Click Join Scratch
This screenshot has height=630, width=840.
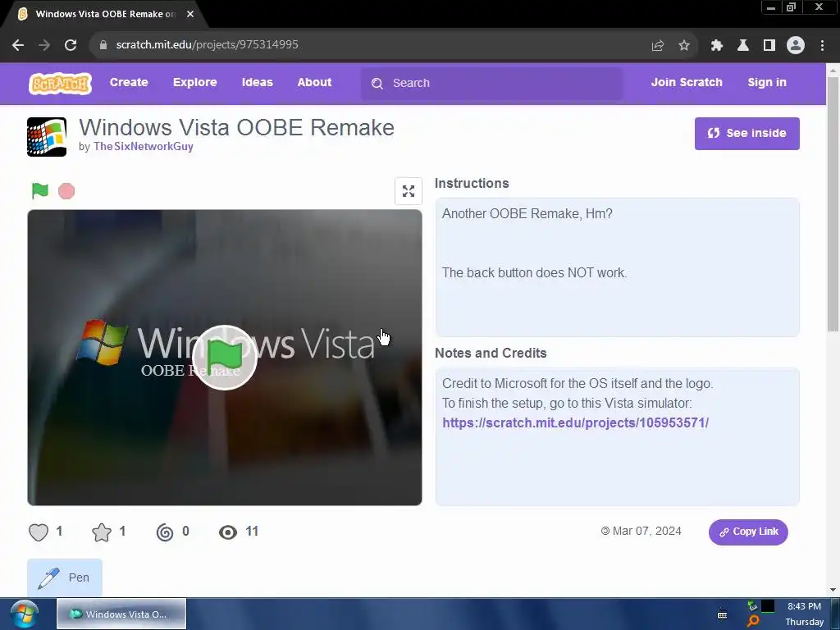(x=687, y=83)
